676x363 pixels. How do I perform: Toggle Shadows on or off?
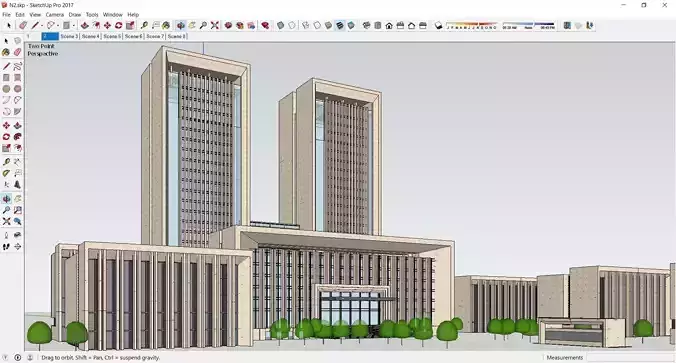pyautogui.click(x=438, y=25)
